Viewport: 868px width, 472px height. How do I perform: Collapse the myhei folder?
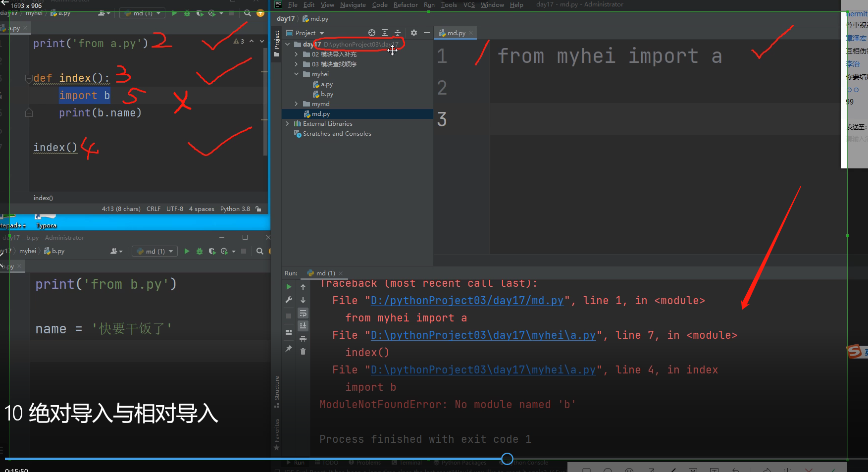click(297, 74)
